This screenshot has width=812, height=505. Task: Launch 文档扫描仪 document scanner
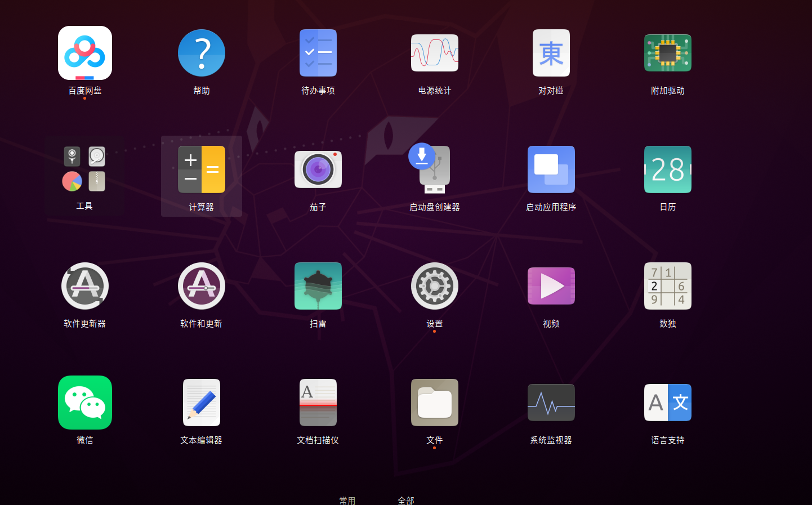318,403
